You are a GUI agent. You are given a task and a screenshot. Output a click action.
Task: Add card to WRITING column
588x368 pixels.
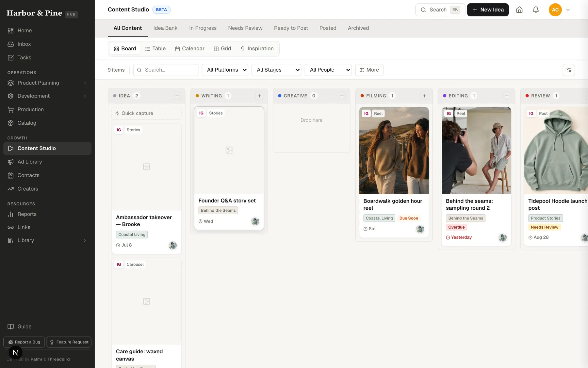[259, 96]
